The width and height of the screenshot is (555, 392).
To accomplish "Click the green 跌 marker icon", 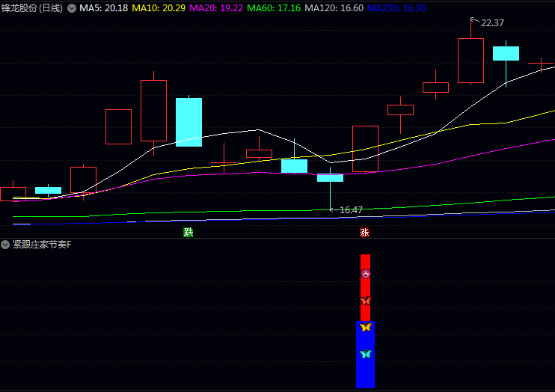I will click(x=188, y=232).
